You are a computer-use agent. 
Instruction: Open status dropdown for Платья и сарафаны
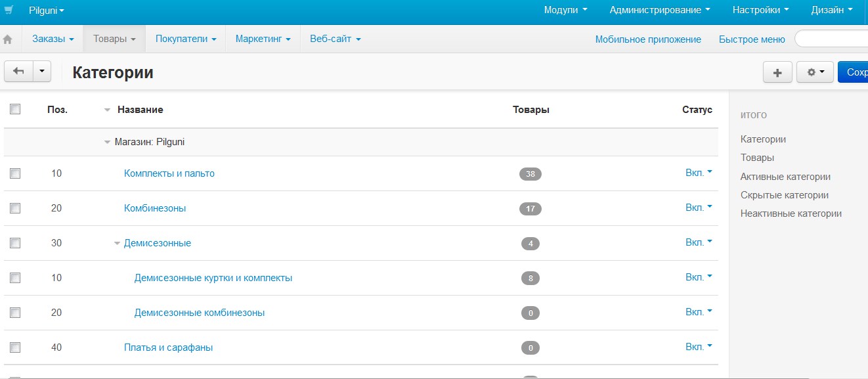pos(699,347)
